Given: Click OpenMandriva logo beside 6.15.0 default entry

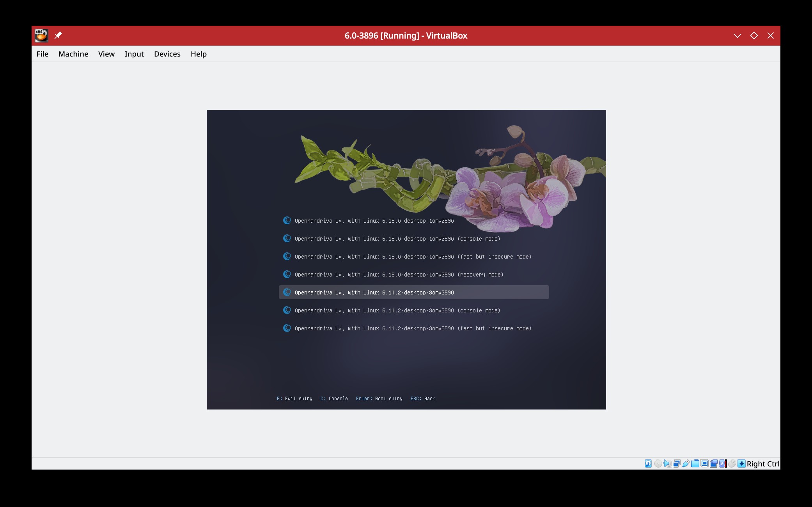Looking at the screenshot, I should pyautogui.click(x=287, y=220).
